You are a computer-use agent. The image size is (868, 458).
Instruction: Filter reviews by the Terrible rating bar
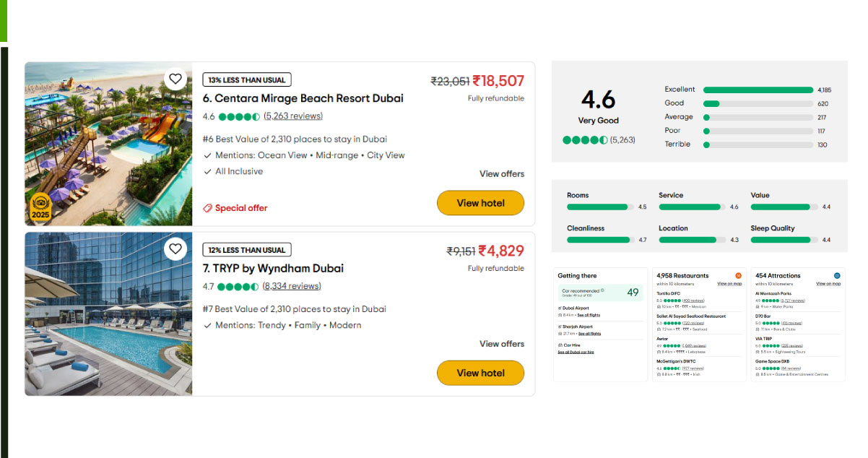[x=758, y=144]
